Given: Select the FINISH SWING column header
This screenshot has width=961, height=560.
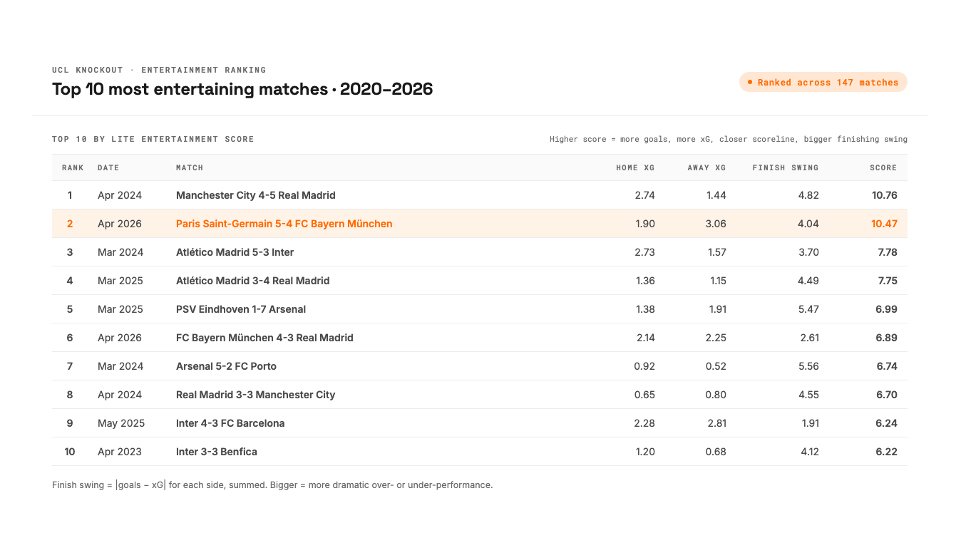Looking at the screenshot, I should [x=786, y=167].
